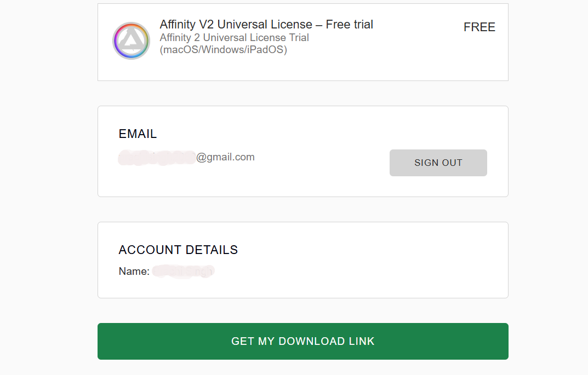Click the ACCOUNT DETAILS heading
This screenshot has height=375, width=588.
(178, 250)
